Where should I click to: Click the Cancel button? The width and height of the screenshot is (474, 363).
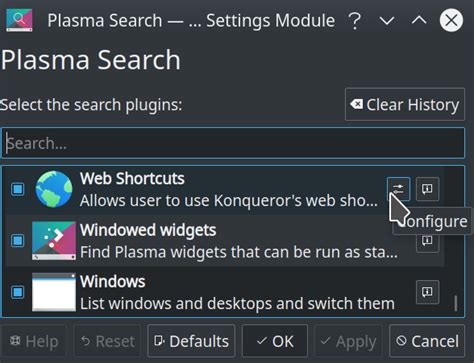tap(427, 341)
